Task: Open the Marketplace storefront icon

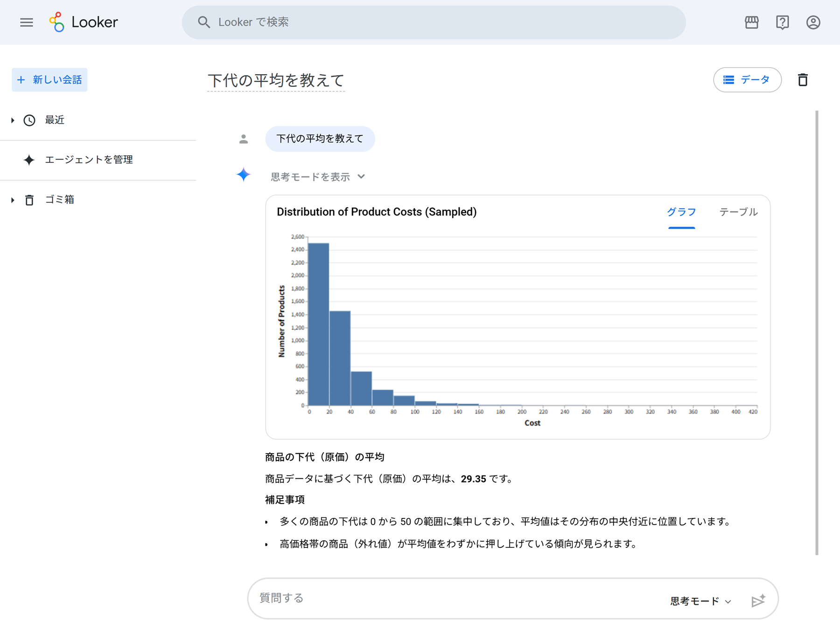Action: 751,22
